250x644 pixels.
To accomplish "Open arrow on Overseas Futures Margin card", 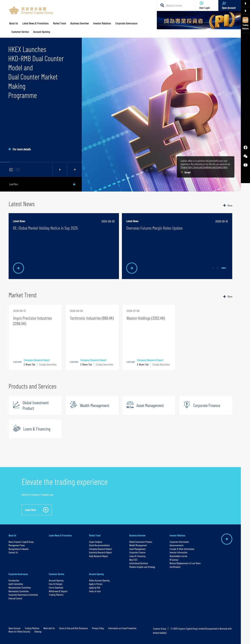I will 132,268.
